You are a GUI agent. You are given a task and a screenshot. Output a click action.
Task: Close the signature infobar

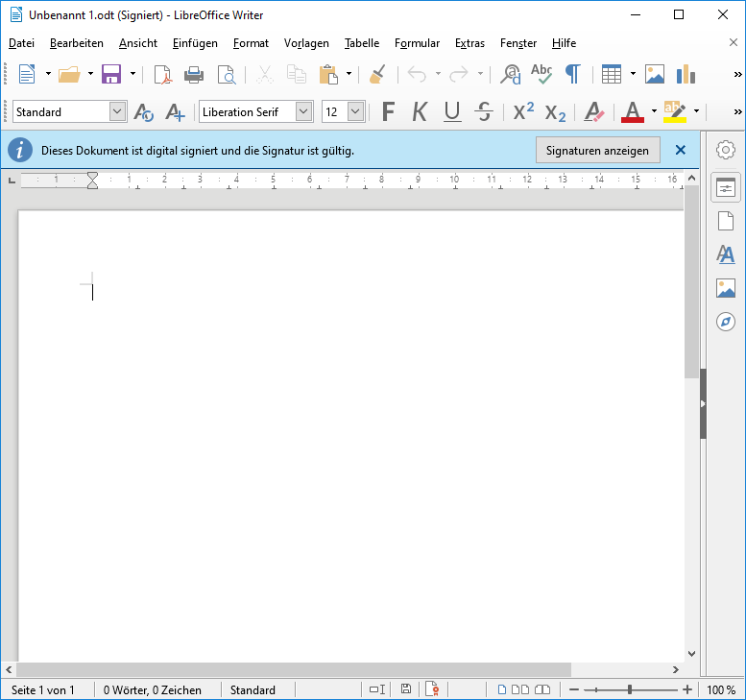coord(681,151)
